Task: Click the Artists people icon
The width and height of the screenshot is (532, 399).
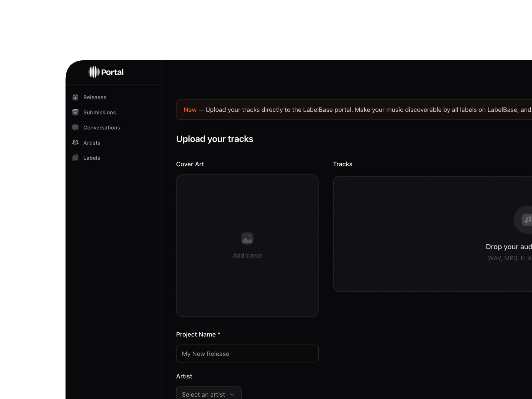Action: [x=75, y=142]
